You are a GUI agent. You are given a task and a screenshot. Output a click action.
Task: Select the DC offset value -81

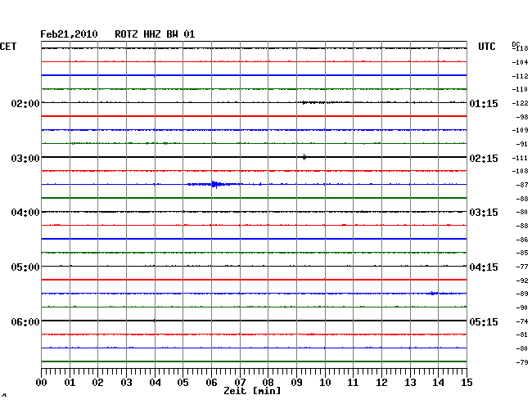tap(522, 334)
